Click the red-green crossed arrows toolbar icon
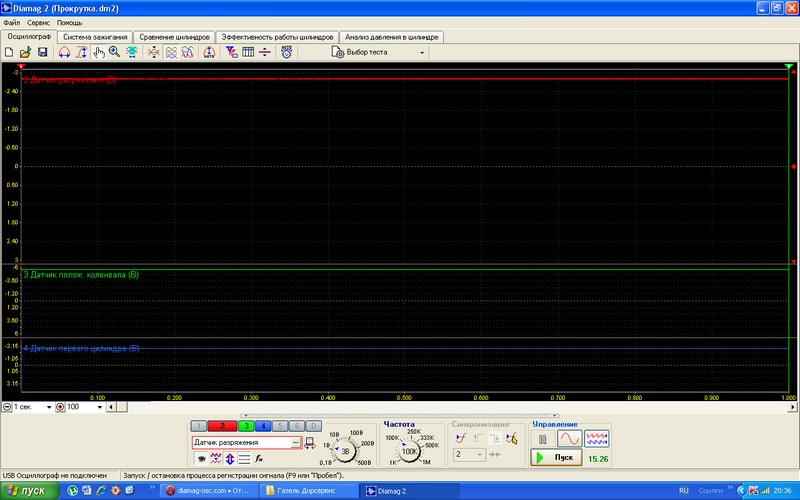Viewport: 800px width, 500px height. (x=154, y=52)
